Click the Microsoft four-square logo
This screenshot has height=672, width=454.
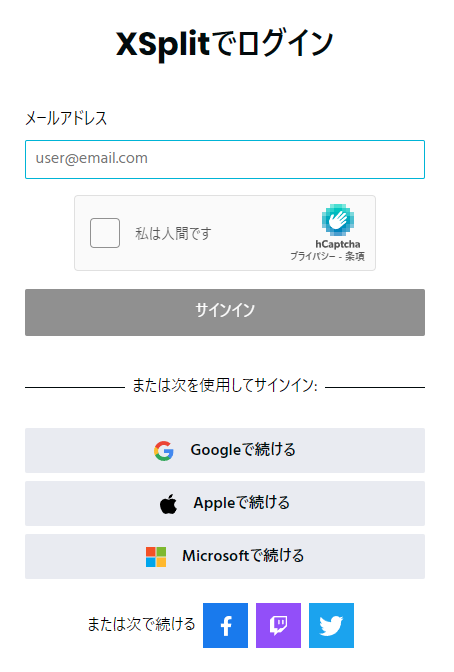(x=156, y=557)
